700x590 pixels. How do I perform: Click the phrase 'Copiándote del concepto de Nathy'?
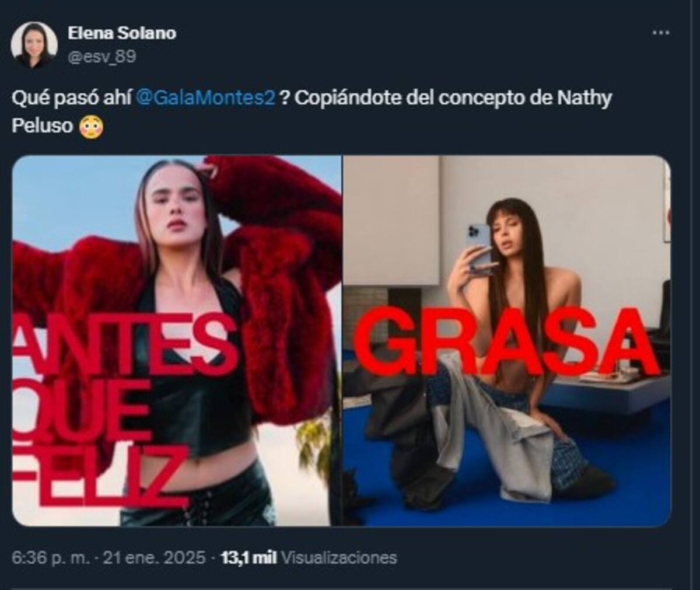[453, 98]
